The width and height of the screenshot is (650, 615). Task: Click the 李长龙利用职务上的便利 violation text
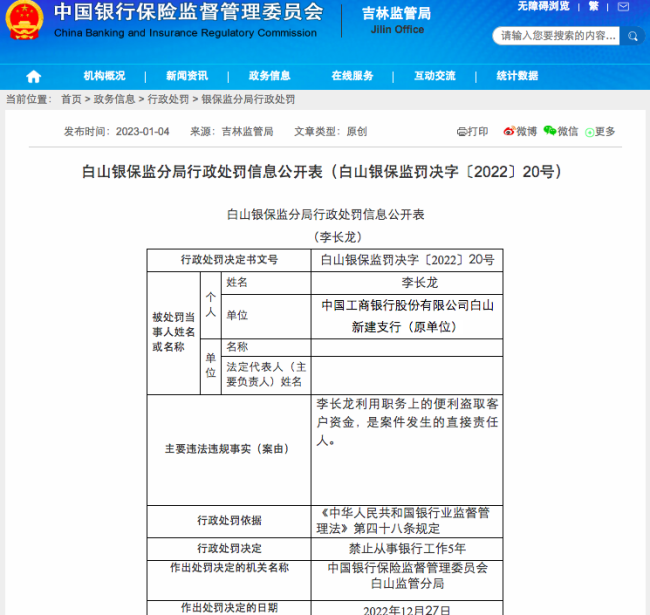[x=407, y=422]
